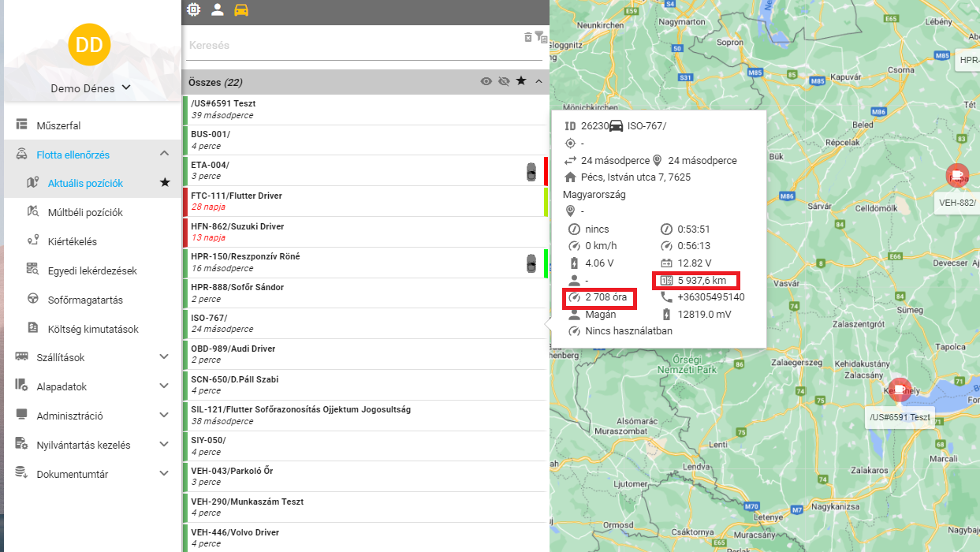This screenshot has width=980, height=552.
Task: Click the chip device icon in top bar
Action: pos(194,9)
